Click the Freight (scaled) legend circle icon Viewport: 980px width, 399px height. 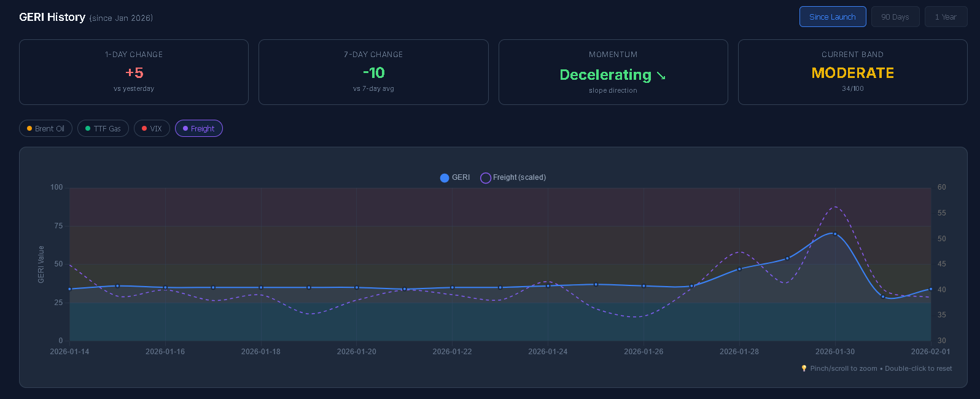486,178
